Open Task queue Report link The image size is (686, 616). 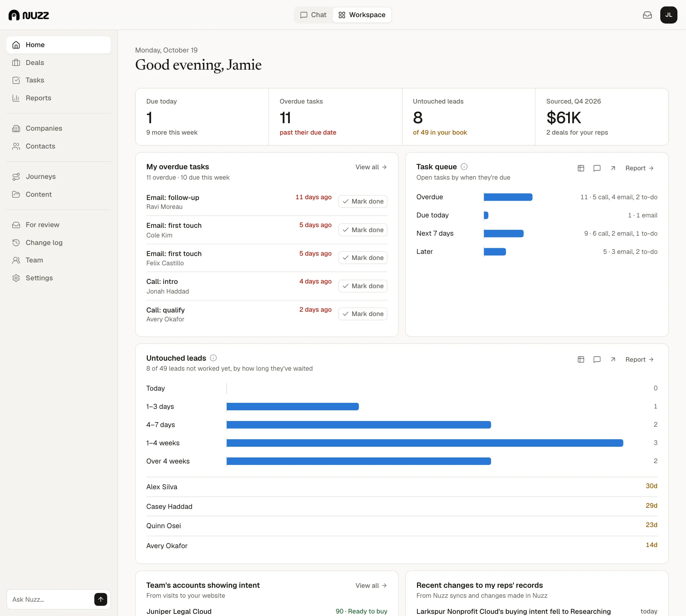tap(640, 168)
